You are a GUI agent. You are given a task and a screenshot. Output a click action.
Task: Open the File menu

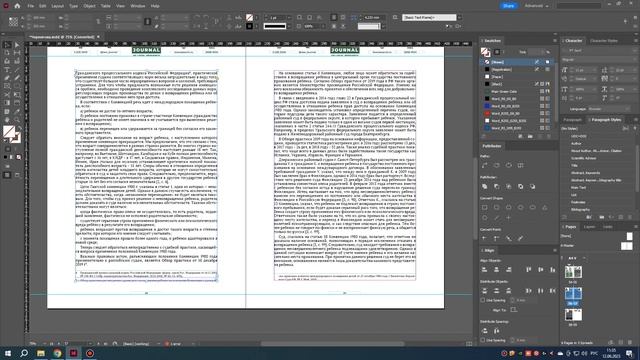(x=31, y=6)
